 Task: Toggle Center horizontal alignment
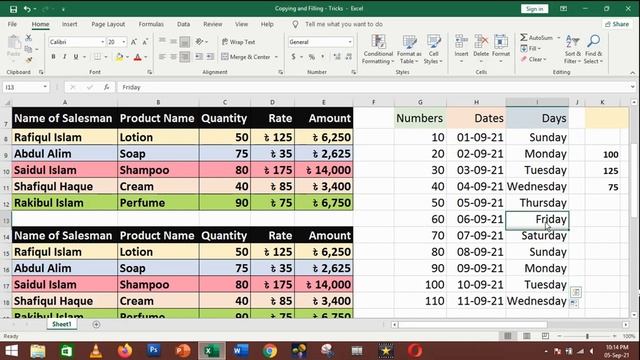click(x=173, y=57)
